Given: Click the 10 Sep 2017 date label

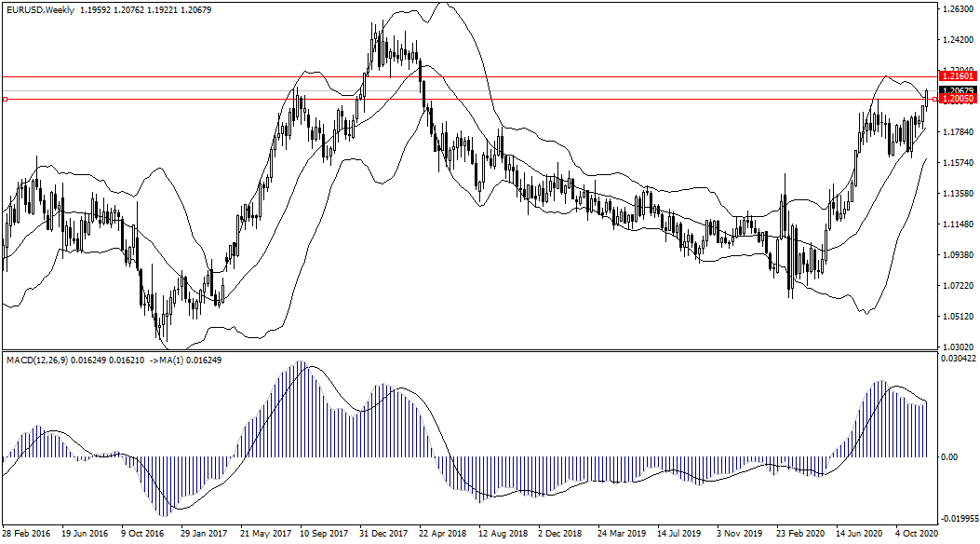Looking at the screenshot, I should click(324, 536).
